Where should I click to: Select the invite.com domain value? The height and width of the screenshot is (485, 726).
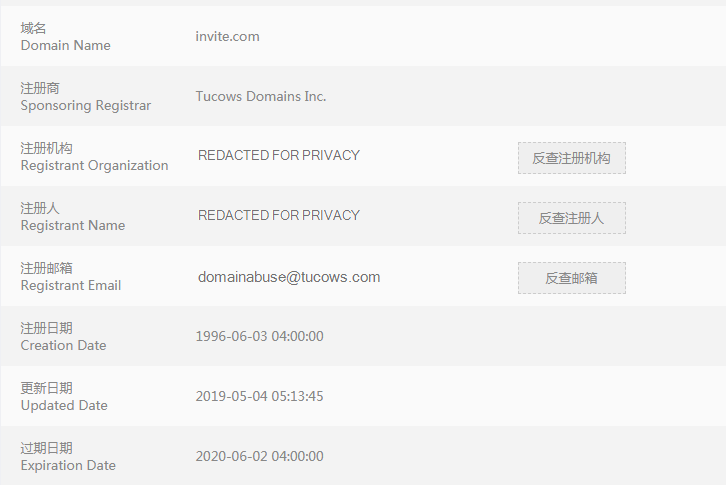[227, 36]
